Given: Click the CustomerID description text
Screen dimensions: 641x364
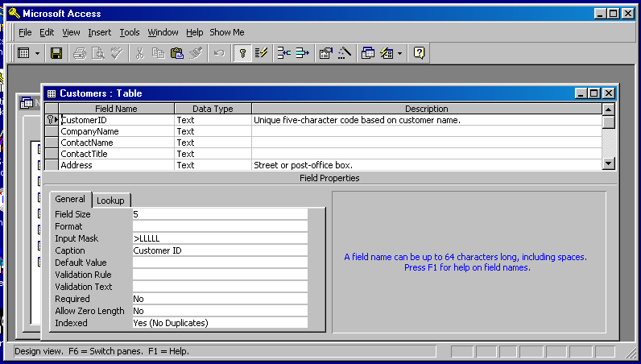Looking at the screenshot, I should point(357,120).
